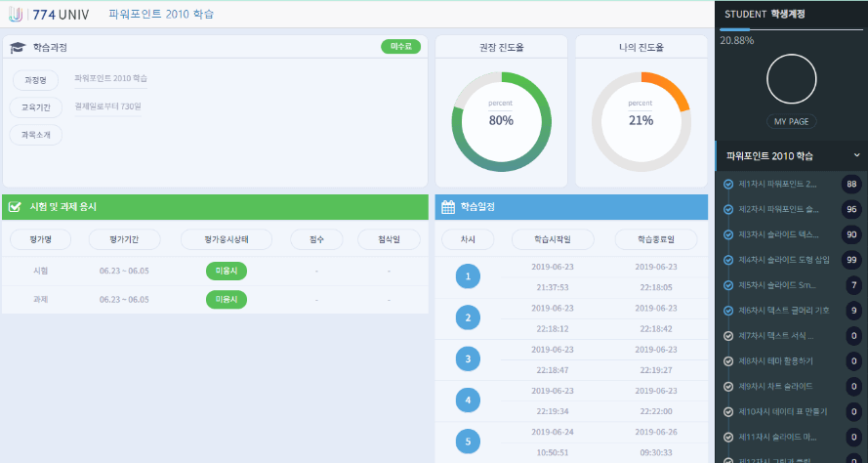Select lesson number 5 circle in schedule

(x=468, y=442)
